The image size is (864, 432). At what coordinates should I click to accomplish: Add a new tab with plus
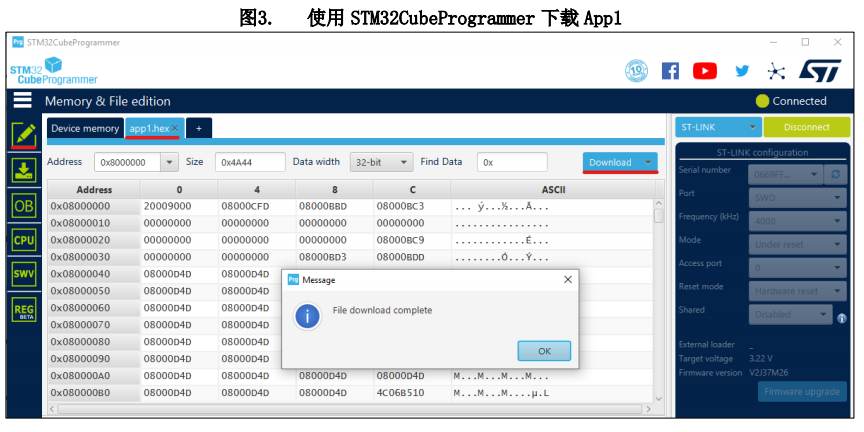199,128
